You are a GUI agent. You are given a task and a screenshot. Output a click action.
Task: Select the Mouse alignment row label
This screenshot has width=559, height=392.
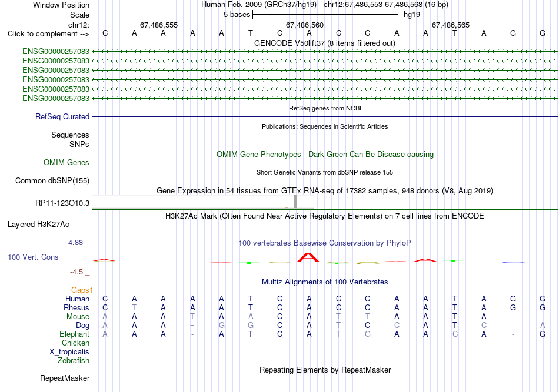pos(78,317)
